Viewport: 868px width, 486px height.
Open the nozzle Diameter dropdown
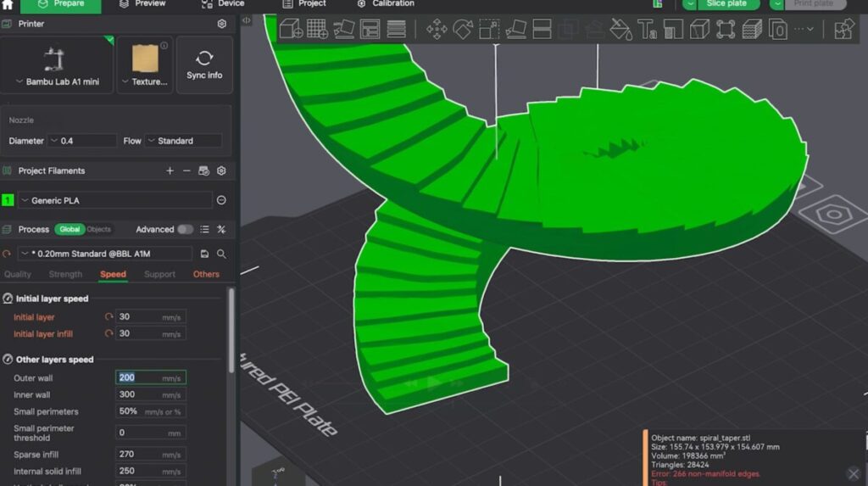[x=82, y=141]
